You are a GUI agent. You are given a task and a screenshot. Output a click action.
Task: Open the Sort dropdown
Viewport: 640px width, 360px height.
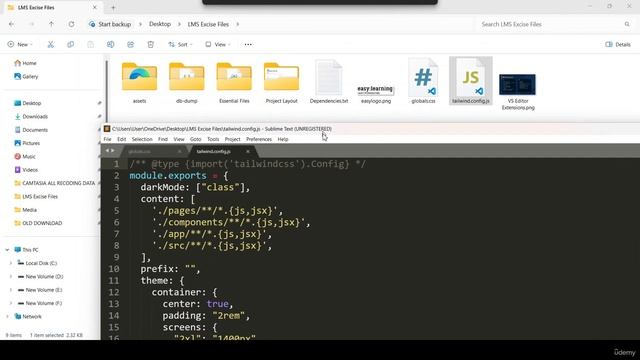click(x=180, y=44)
